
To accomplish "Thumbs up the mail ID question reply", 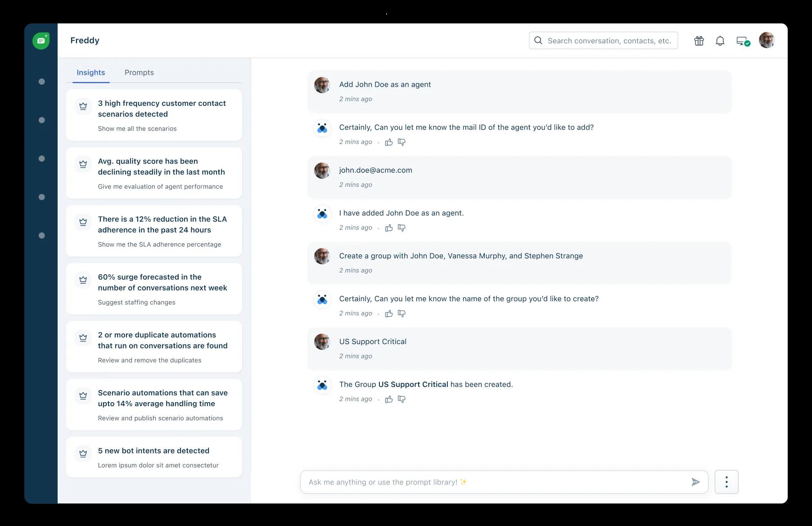I will (x=389, y=142).
